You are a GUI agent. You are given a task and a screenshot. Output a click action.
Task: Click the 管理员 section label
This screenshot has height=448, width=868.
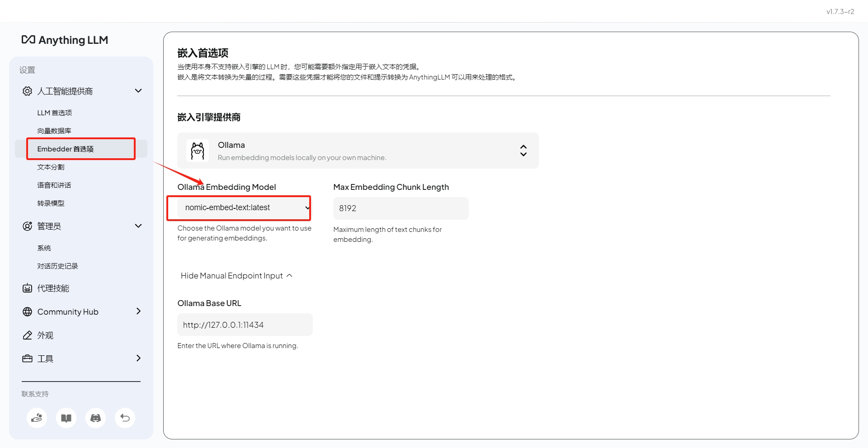tap(49, 226)
